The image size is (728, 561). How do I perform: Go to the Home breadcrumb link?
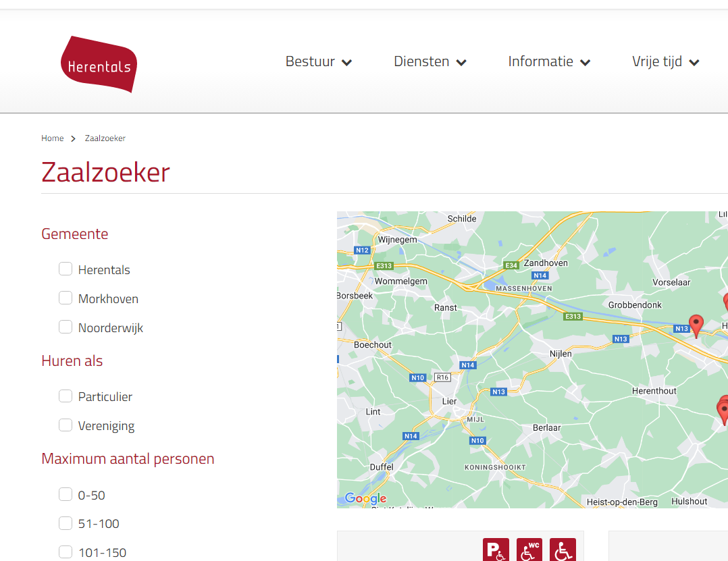[53, 138]
